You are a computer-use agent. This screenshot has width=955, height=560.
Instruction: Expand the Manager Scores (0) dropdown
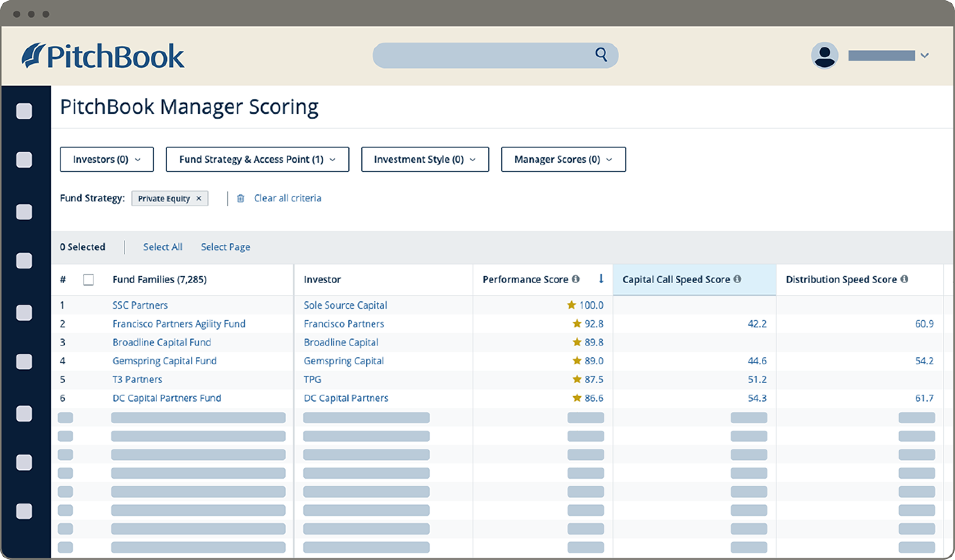click(x=563, y=159)
